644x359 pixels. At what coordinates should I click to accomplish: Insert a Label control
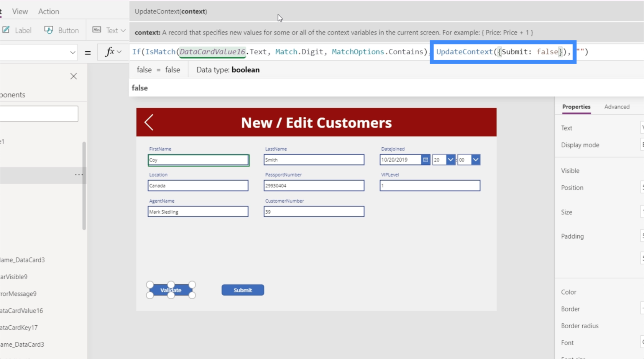(x=17, y=30)
